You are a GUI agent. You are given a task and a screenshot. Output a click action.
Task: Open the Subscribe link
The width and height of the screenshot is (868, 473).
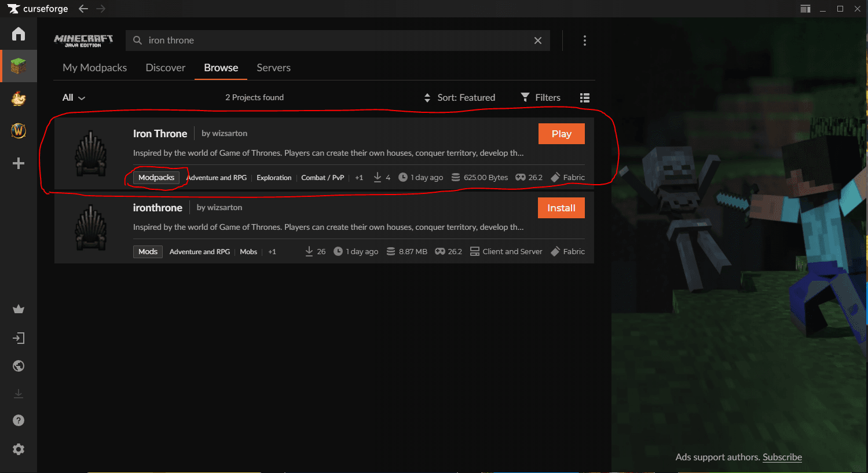point(782,457)
